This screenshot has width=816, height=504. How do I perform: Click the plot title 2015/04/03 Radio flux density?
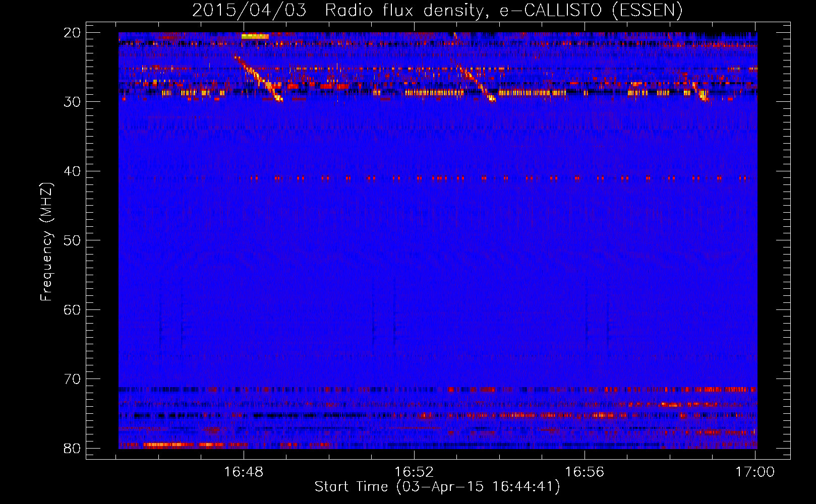tap(437, 10)
